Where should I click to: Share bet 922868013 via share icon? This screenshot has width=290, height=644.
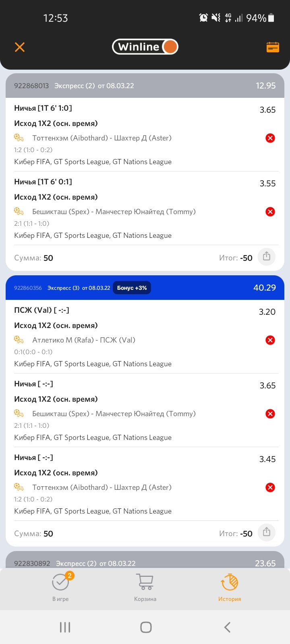pos(266,257)
